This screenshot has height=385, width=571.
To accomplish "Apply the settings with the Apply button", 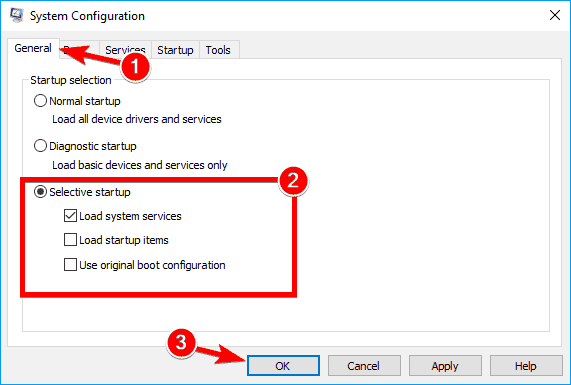I will coord(445,365).
